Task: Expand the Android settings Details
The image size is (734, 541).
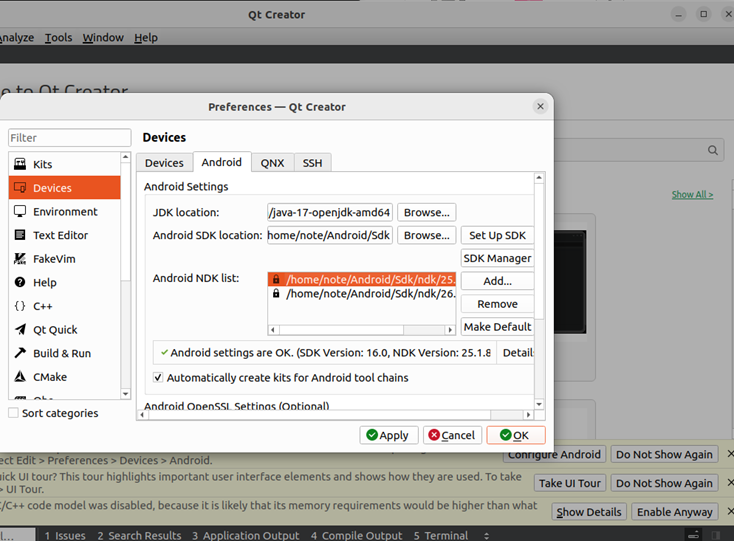Action: [x=516, y=352]
